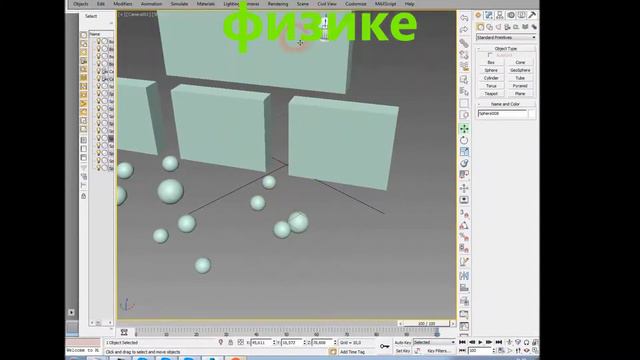
Task: Open the Rendering menu
Action: (278, 4)
